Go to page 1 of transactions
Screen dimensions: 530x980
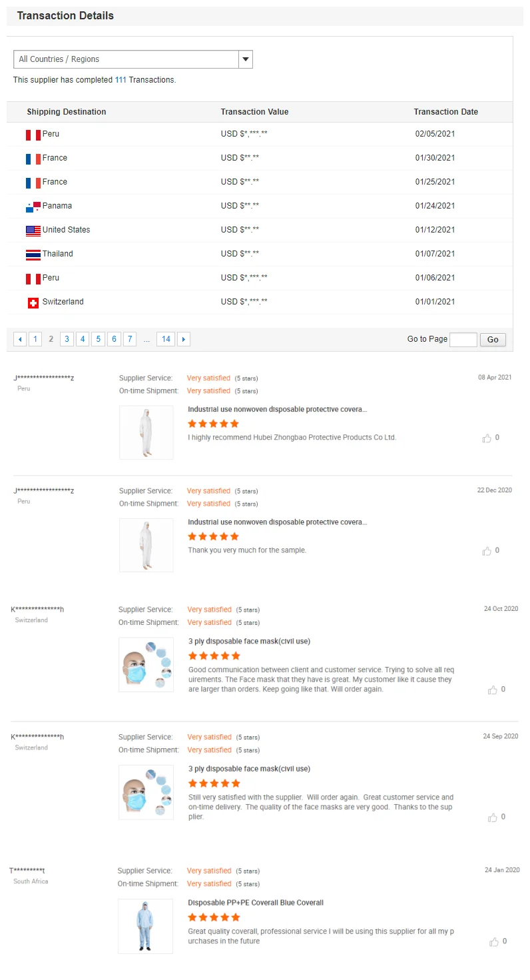[35, 339]
